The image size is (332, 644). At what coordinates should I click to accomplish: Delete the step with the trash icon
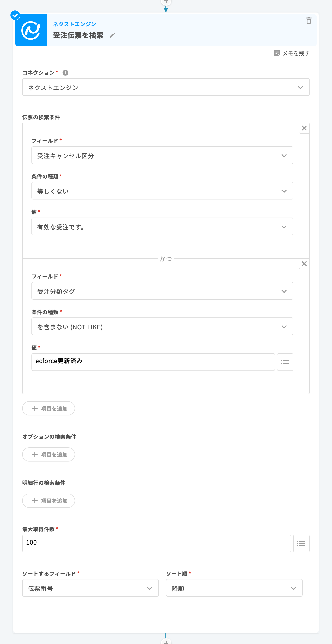[x=309, y=20]
